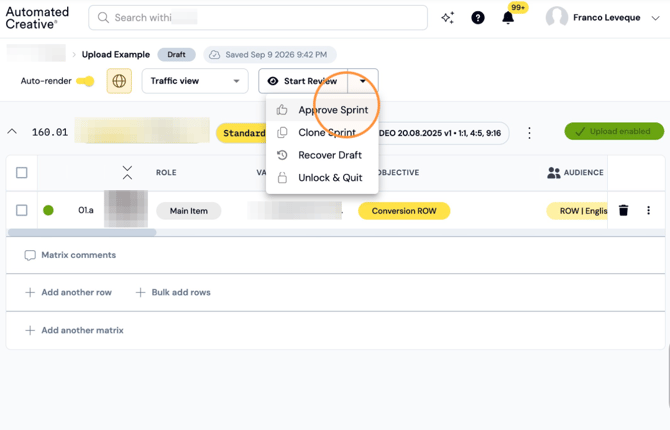Click the horizontal table scrollbar
Image resolution: width=670 pixels, height=430 pixels.
click(x=82, y=232)
